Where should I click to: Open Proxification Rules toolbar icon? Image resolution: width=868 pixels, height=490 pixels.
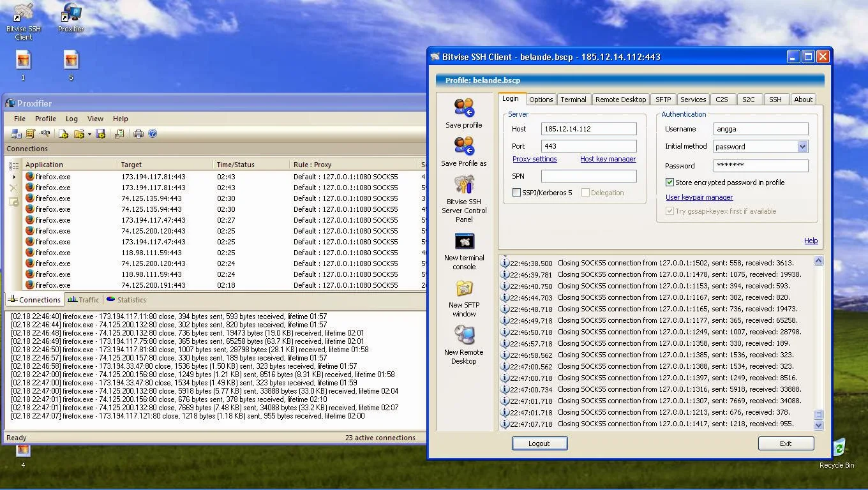(31, 134)
